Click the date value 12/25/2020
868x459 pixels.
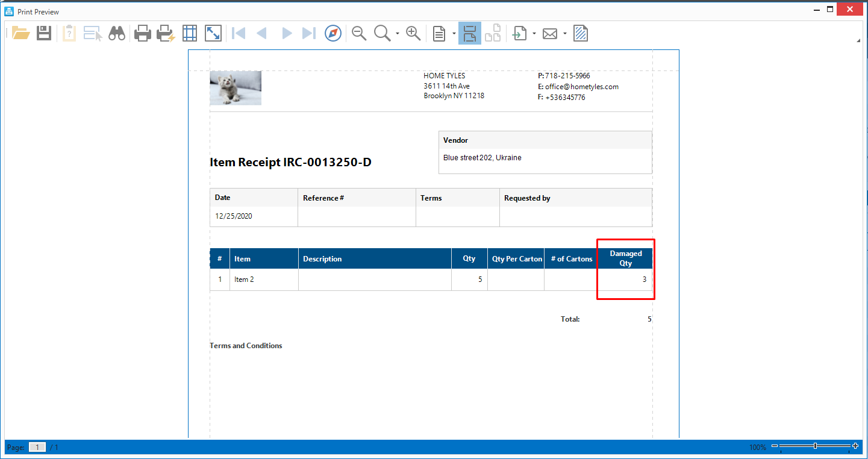click(234, 216)
